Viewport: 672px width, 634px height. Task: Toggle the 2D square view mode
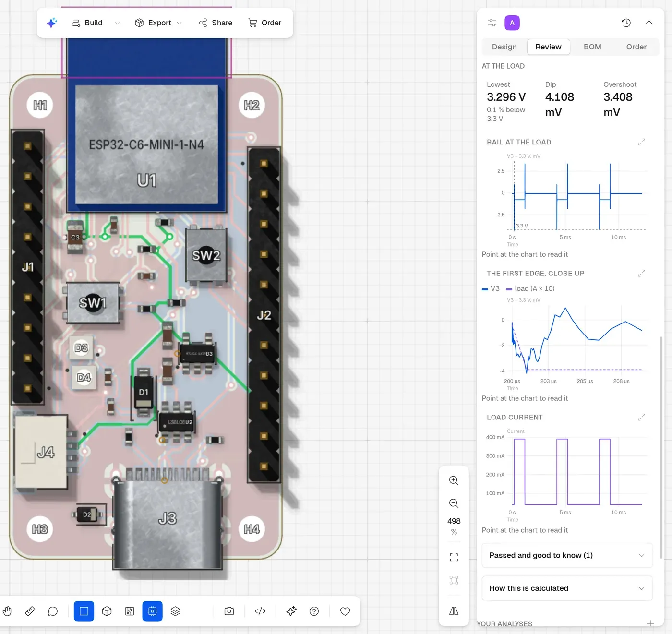[x=84, y=611]
